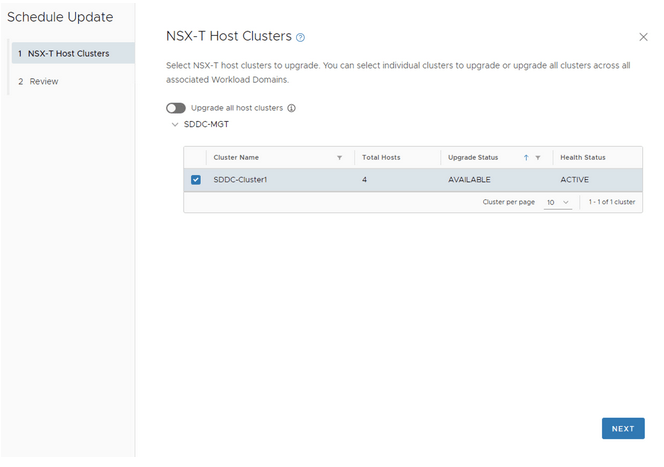The height and width of the screenshot is (467, 664).
Task: Uncheck the SDDC-Cluster1 checkbox
Action: point(196,180)
